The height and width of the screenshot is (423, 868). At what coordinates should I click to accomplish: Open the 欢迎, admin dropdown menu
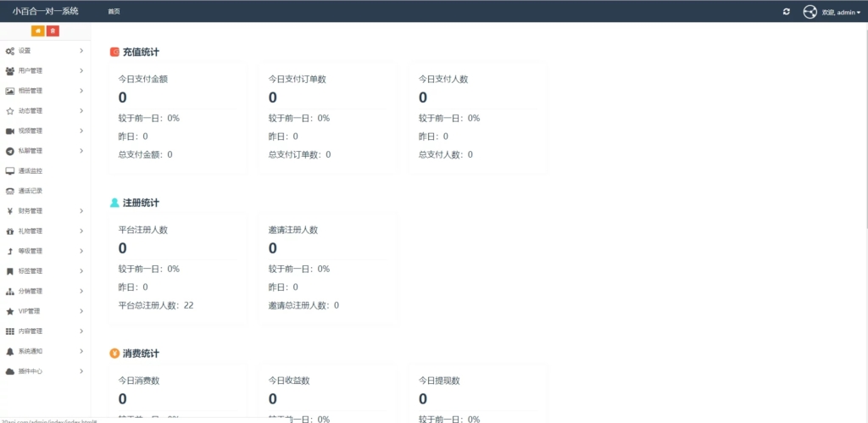pyautogui.click(x=841, y=13)
